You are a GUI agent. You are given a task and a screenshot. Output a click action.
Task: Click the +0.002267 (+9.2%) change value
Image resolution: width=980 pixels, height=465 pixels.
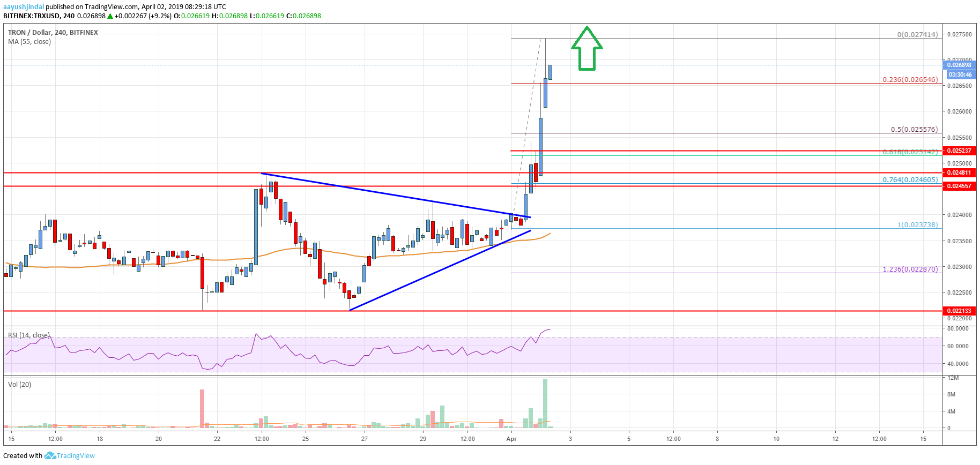coord(143,16)
